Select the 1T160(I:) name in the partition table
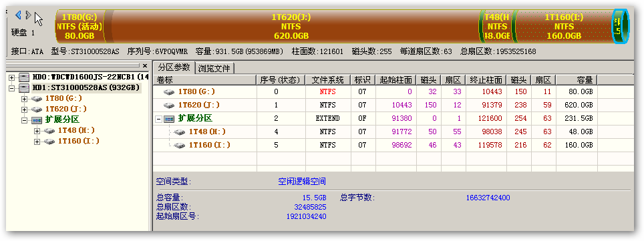The height and width of the screenshot is (241, 644). tap(210, 145)
